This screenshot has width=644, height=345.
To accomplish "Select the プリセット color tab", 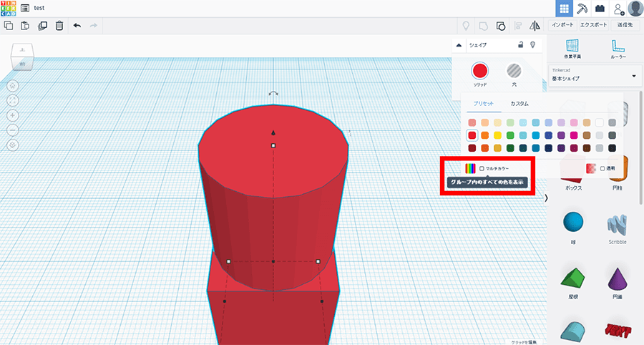I will 484,104.
